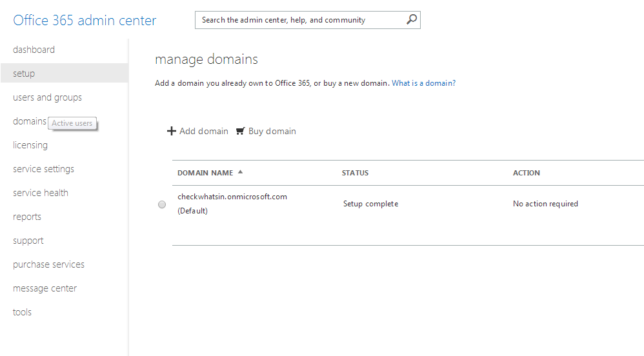Click the 'No action required' cell

point(545,204)
